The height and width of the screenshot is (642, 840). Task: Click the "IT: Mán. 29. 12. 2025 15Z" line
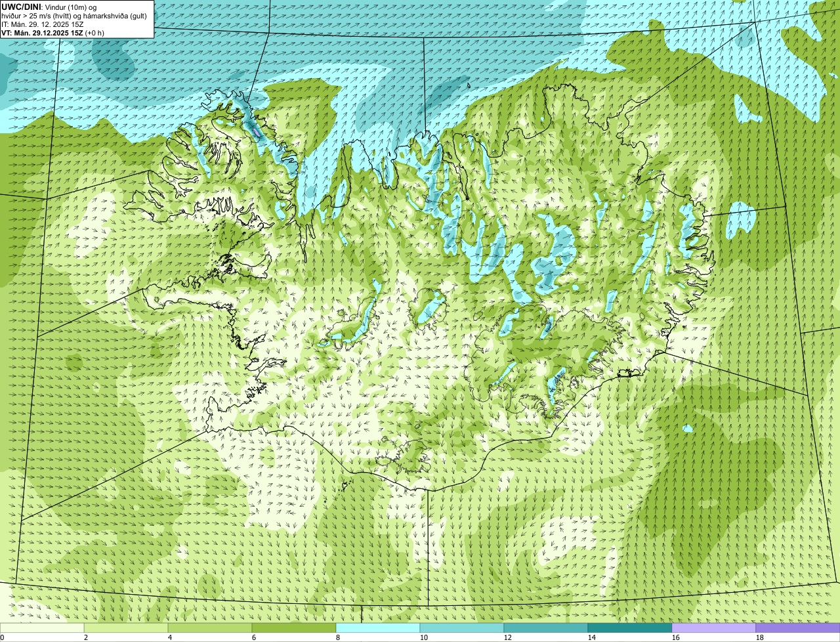pos(43,24)
